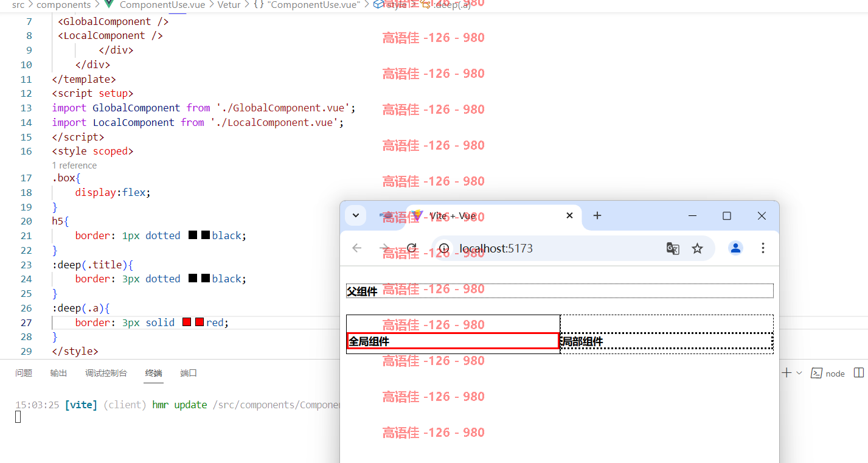Maximize the Vite + Vue browser window
This screenshot has height=463, width=868.
[726, 215]
